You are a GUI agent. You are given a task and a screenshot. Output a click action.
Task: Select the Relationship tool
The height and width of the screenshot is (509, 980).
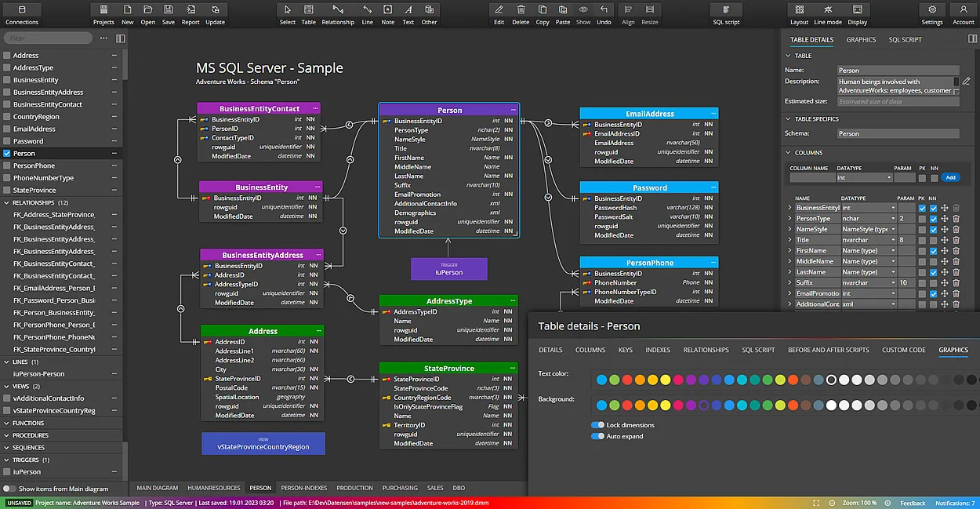click(x=338, y=11)
